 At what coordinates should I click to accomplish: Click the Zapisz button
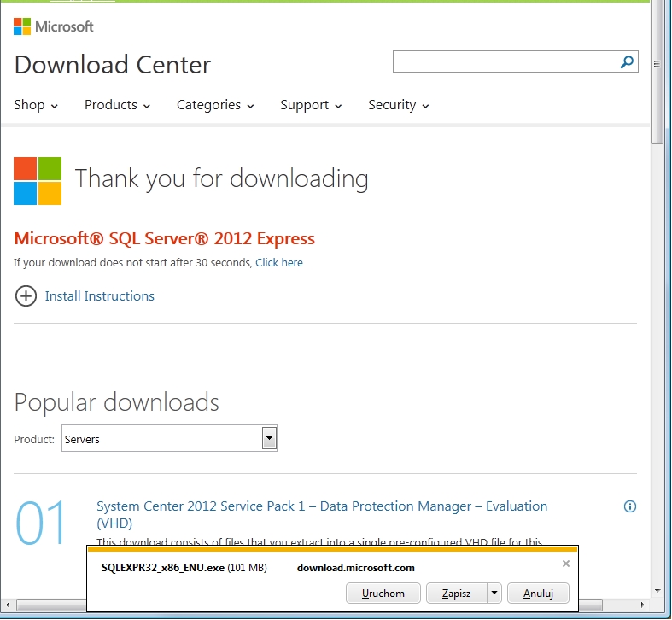click(x=457, y=593)
